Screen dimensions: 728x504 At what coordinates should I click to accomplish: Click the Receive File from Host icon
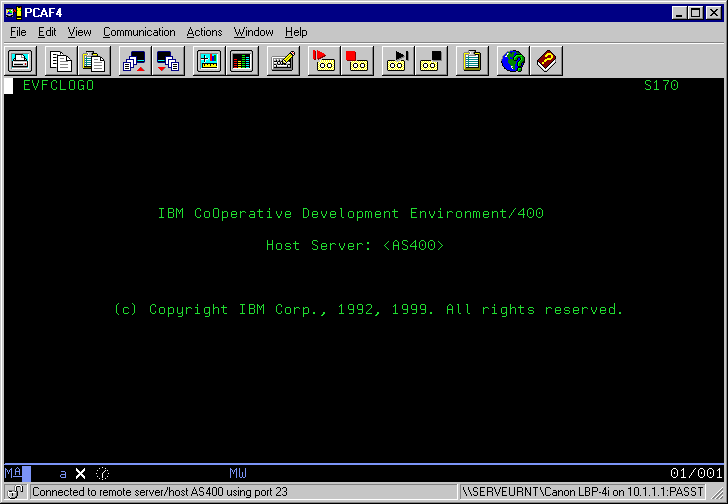pos(167,61)
